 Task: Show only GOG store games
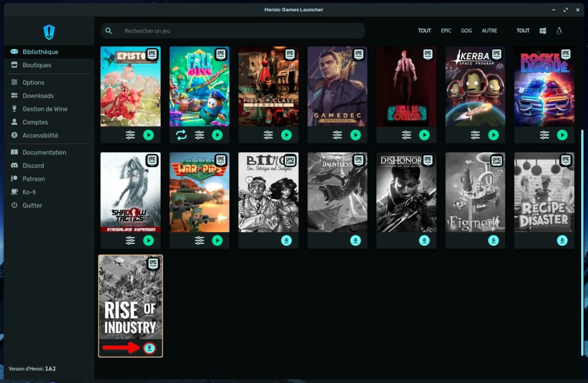pyautogui.click(x=466, y=30)
